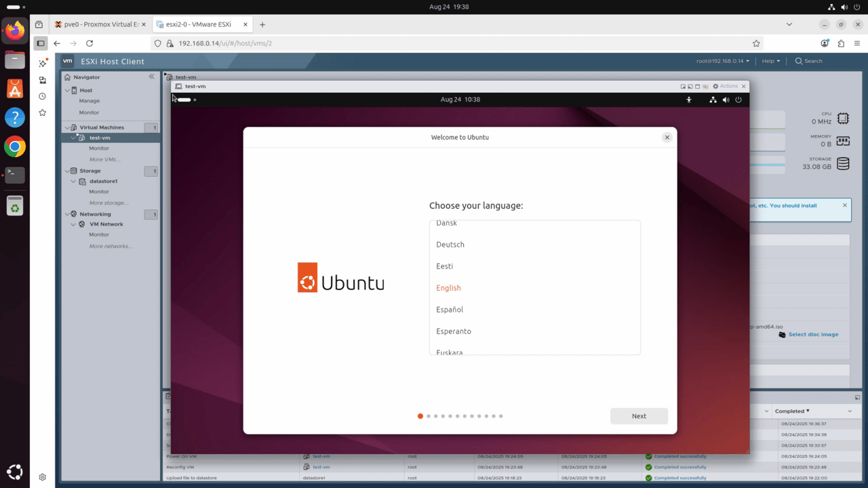Click Next in the Ubuntu welcome dialog
Image resolution: width=868 pixels, height=488 pixels.
coord(639,416)
